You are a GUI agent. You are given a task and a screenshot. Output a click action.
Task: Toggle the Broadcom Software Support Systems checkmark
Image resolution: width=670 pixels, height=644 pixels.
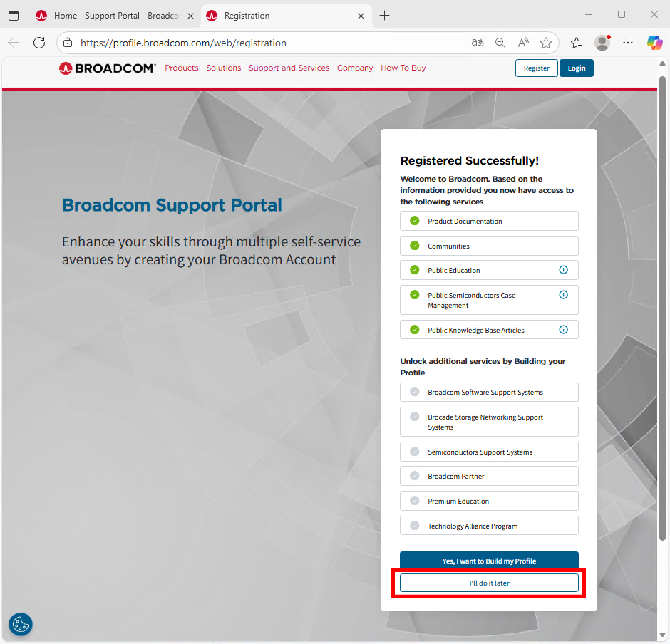[414, 392]
